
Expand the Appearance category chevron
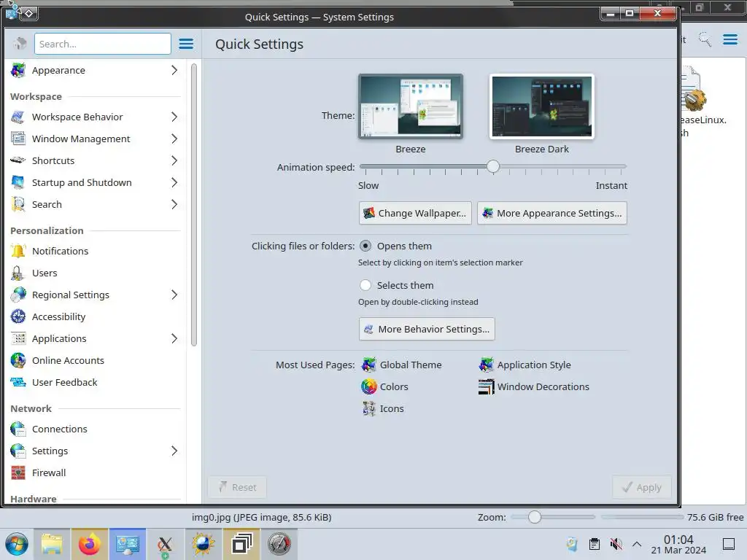tap(174, 70)
